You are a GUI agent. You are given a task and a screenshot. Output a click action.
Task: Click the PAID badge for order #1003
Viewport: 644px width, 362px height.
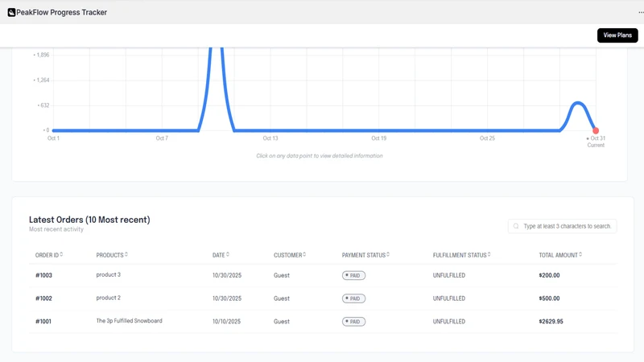(x=353, y=275)
